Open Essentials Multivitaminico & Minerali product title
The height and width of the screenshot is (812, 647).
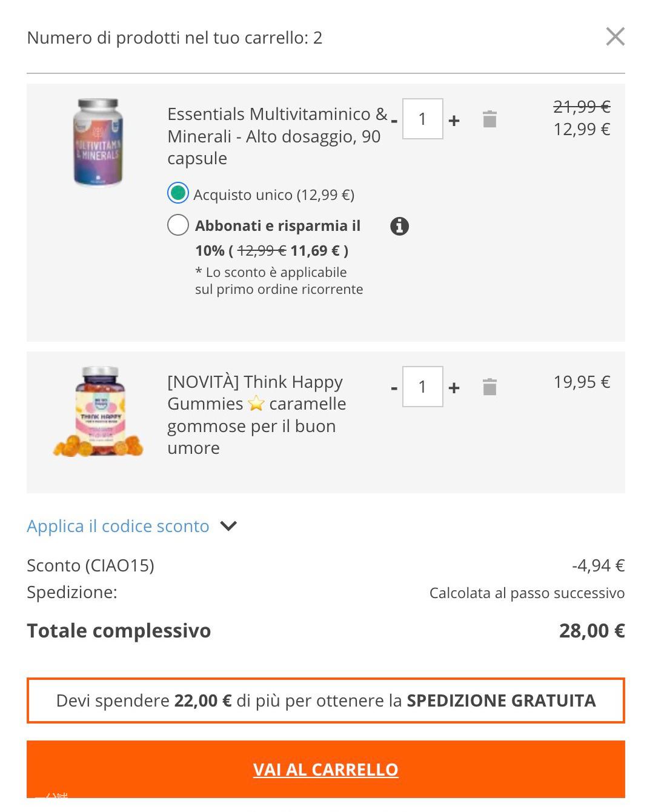tap(276, 136)
